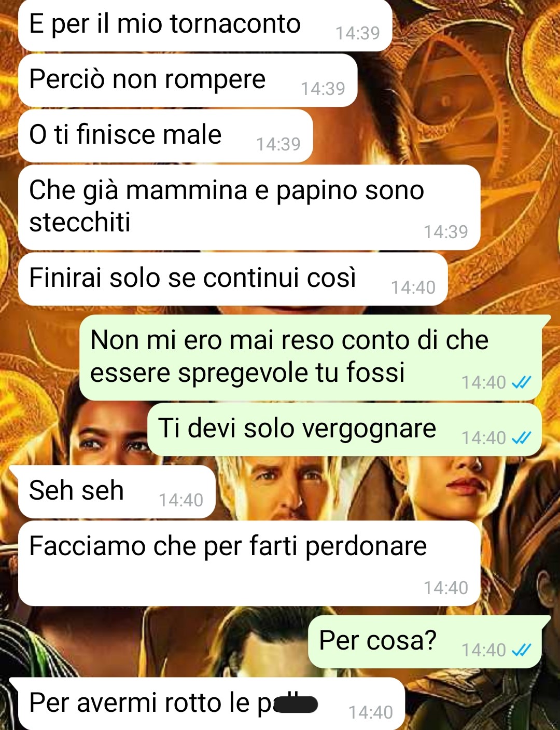This screenshot has width=560, height=730.
Task: Tap the message 'Che già mammina e papino sono stecchiti'
Action: coord(249,208)
